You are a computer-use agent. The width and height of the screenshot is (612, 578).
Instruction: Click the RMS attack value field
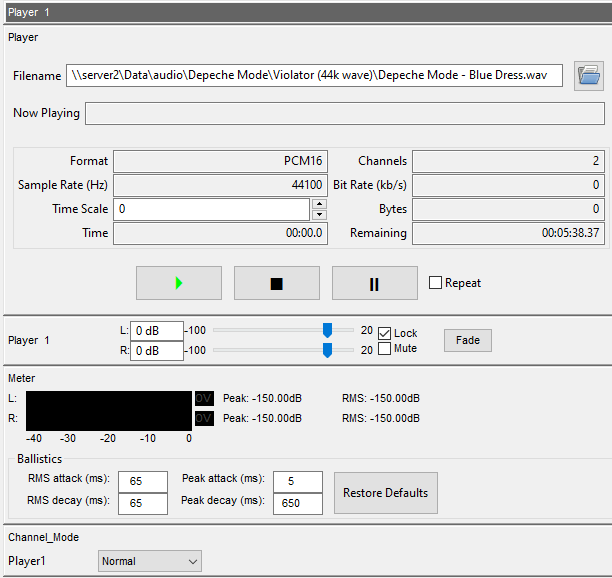(x=142, y=482)
